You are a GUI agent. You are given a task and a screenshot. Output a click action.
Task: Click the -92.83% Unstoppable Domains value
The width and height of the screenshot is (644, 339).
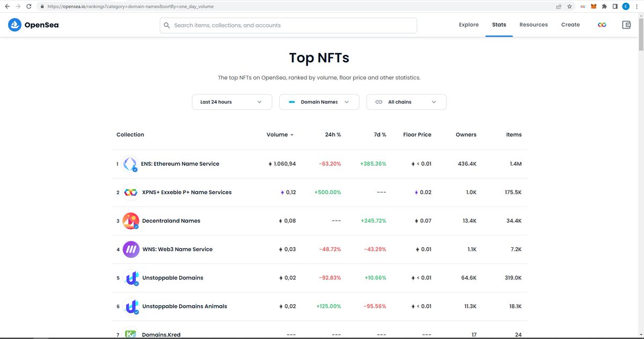[330, 278]
